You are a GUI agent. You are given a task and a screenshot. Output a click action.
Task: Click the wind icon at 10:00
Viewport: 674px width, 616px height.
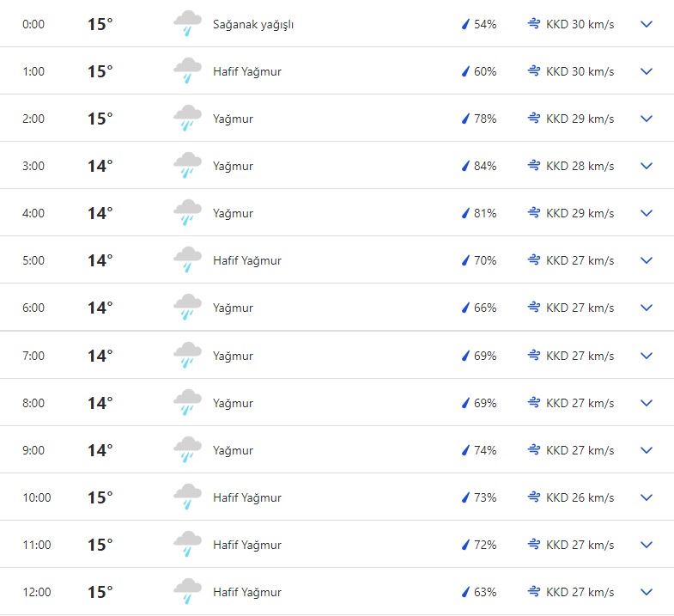534,497
